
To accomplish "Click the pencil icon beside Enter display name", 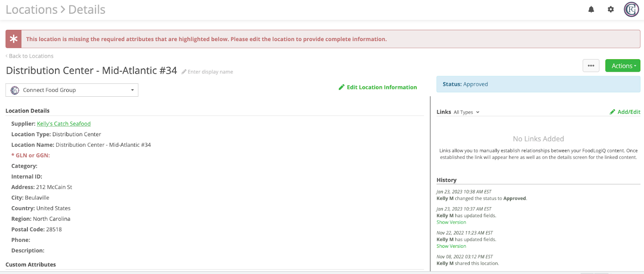I will click(x=184, y=72).
